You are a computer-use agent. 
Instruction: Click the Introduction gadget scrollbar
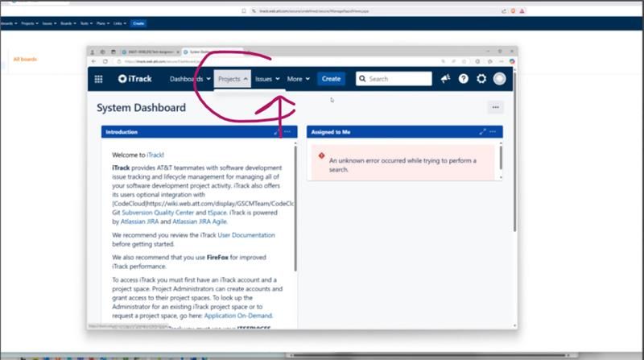[x=295, y=208]
